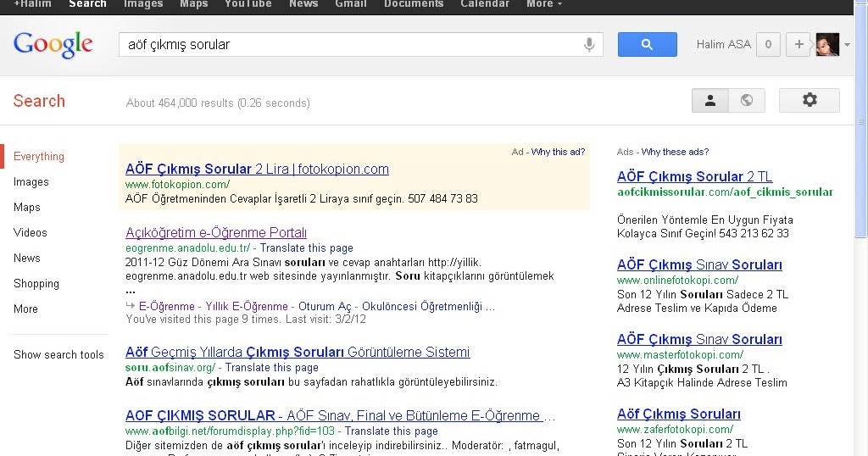Select Images in the top black bar
Viewport: 868px width, 456px height.
[143, 4]
